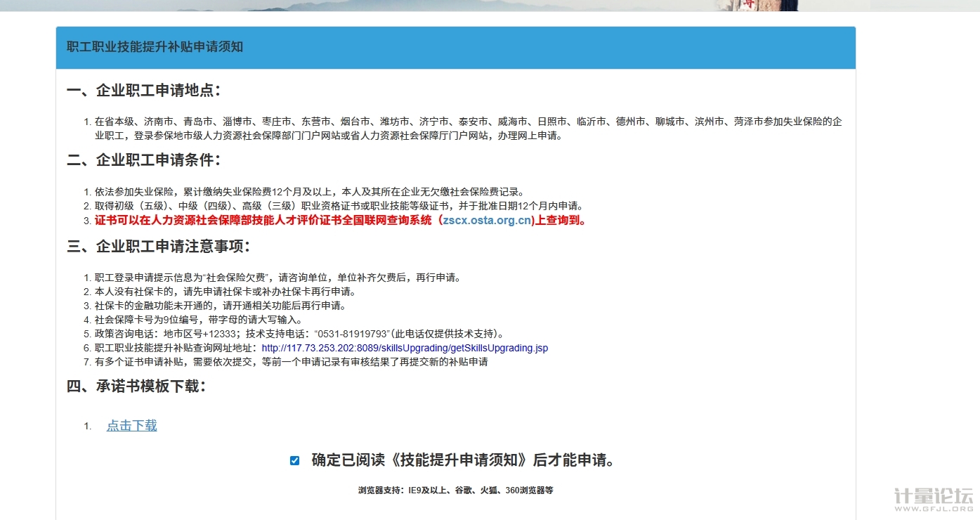Click the 职工职业技能提升补贴申请须知 panel header
This screenshot has height=520, width=980.
tap(155, 47)
